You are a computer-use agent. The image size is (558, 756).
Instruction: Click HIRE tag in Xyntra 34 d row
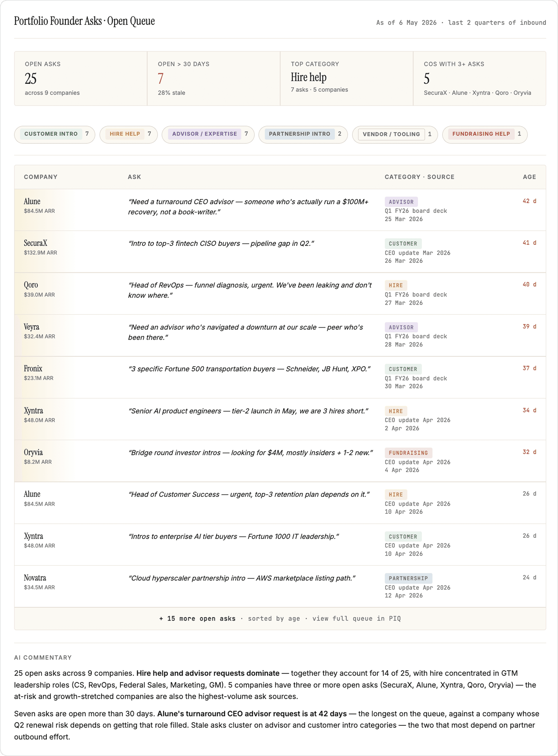click(x=396, y=411)
